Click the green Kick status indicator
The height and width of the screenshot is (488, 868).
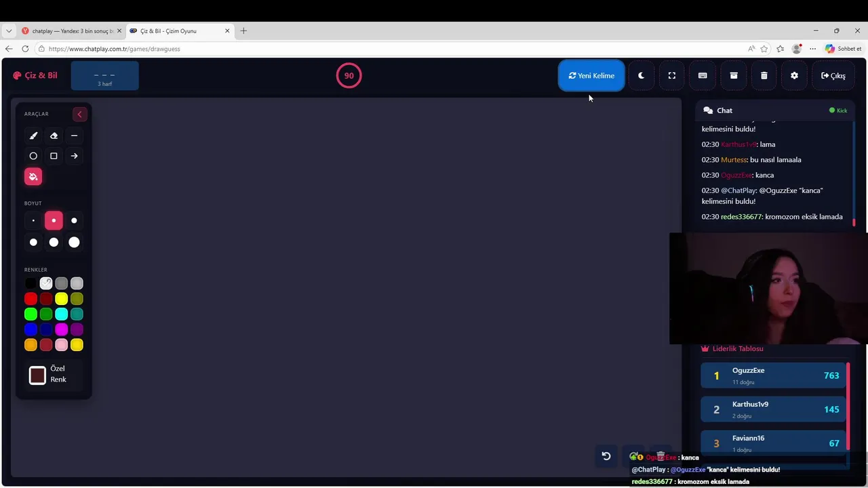click(838, 110)
